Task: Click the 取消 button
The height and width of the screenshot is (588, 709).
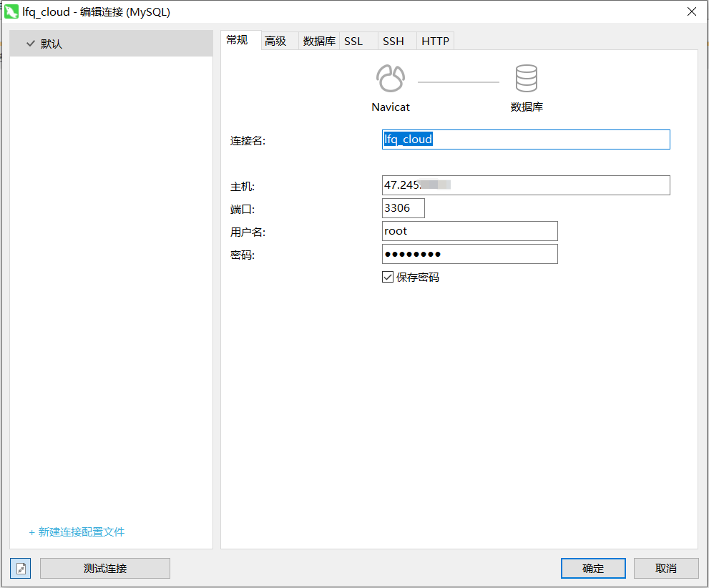Action: pyautogui.click(x=666, y=568)
